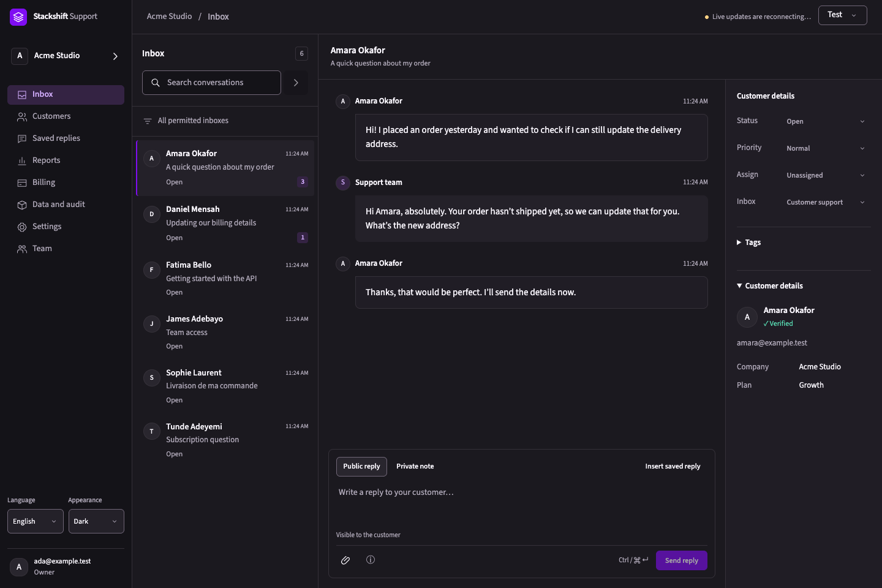Open the Inbox sidebar item
Image resolution: width=882 pixels, height=588 pixels.
point(66,94)
